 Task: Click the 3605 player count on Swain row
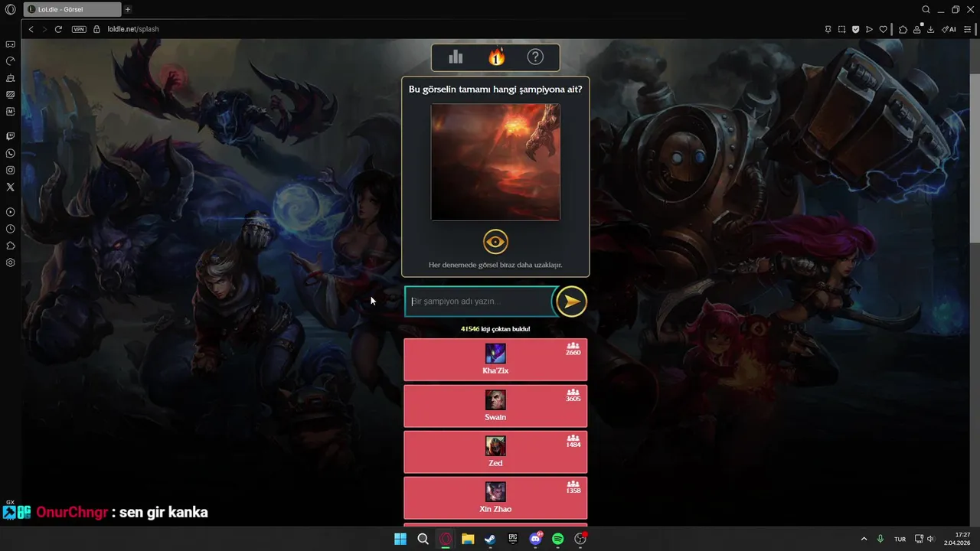pyautogui.click(x=573, y=396)
